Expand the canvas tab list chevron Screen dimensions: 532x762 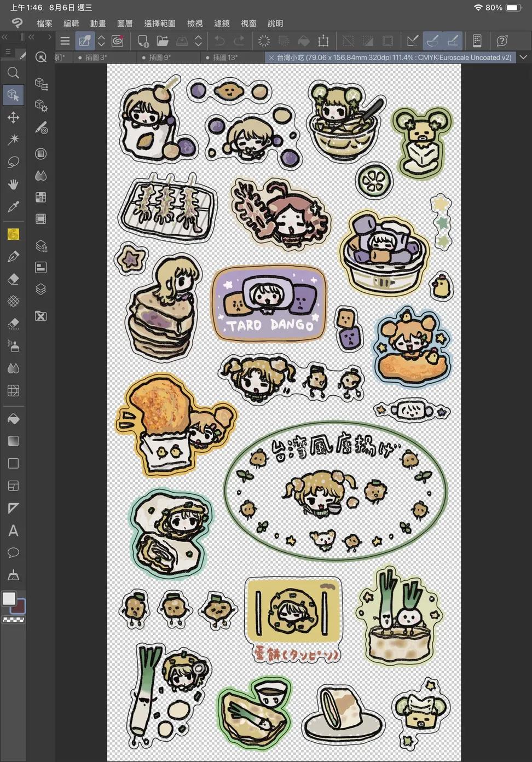(x=523, y=57)
